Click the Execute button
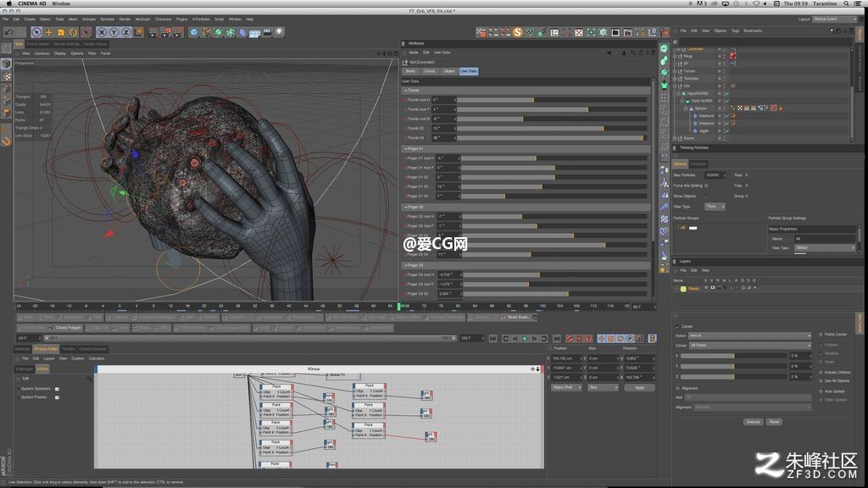 coord(754,422)
